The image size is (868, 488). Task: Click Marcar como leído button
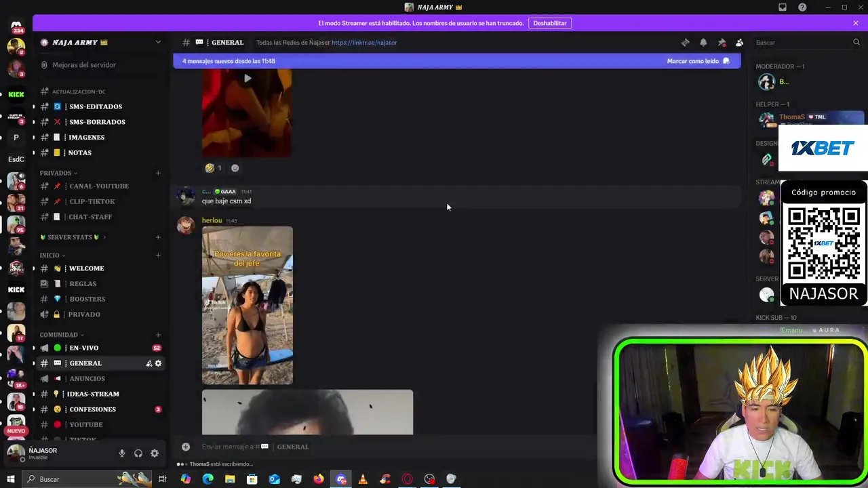point(698,61)
